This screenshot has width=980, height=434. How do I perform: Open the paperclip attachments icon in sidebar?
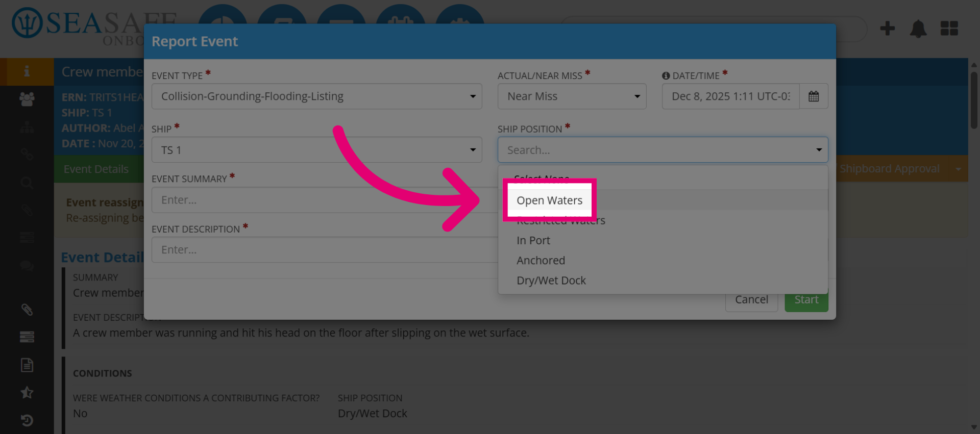[x=27, y=310]
